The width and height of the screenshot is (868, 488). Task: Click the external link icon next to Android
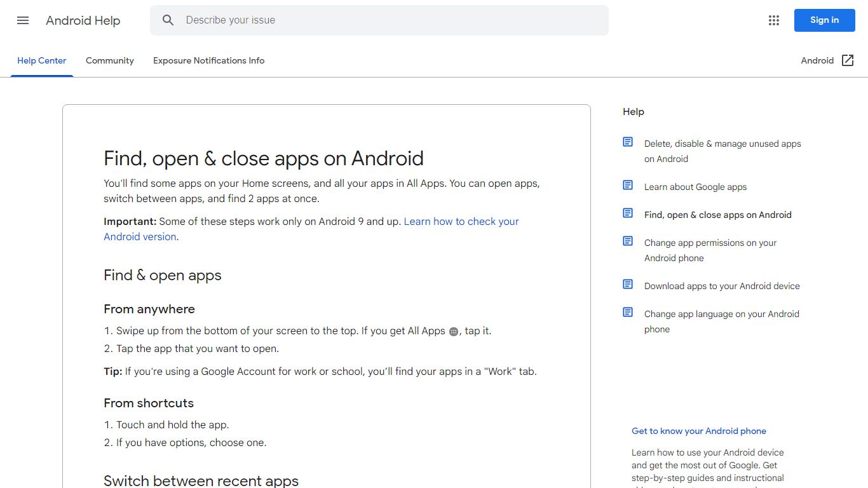[x=848, y=60]
